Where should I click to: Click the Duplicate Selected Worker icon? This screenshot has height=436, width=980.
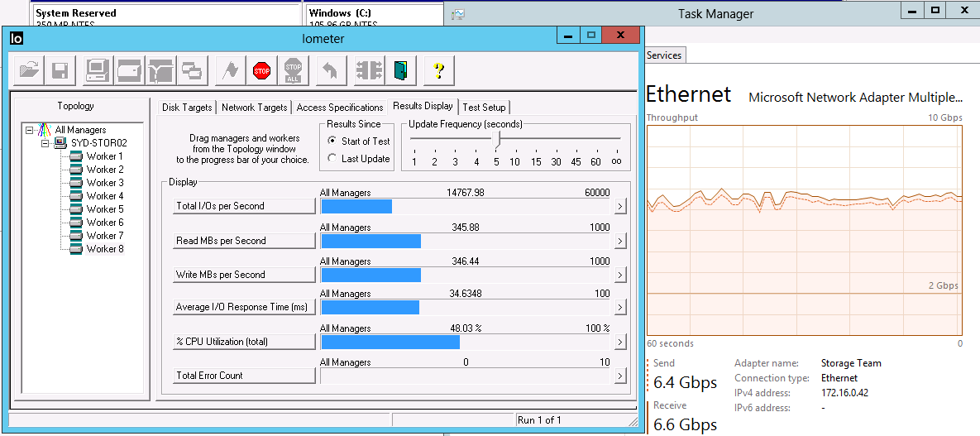pos(193,70)
